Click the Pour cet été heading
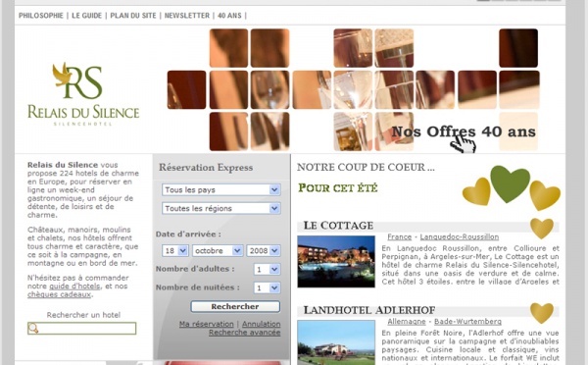Screen dimensions: 588x365 click(x=338, y=187)
